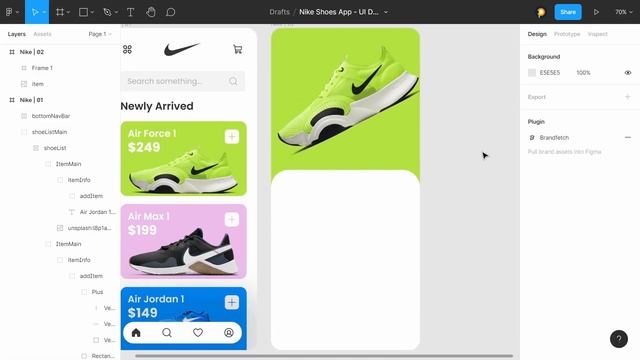Click plus button on Air Jordan 1 card
This screenshot has width=640, height=360.
pos(232,302)
